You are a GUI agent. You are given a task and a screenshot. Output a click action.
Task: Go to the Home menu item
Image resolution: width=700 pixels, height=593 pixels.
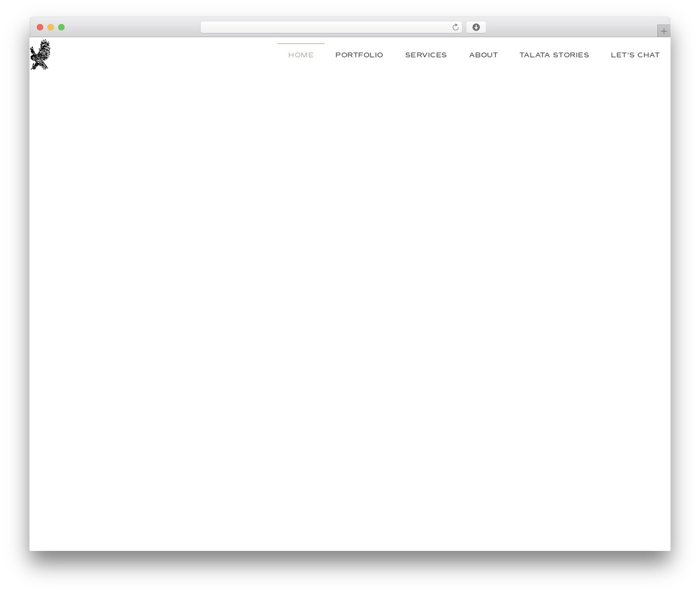tap(301, 55)
